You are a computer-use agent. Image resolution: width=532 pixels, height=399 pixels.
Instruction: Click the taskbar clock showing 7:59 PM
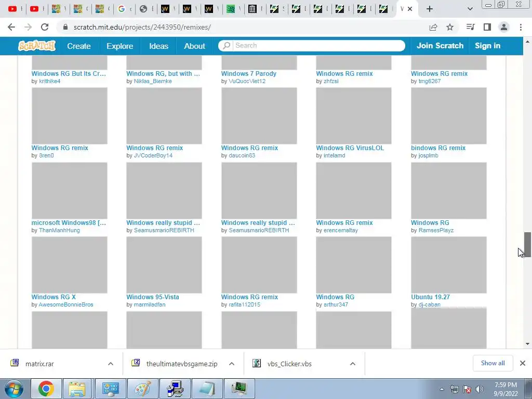[x=506, y=389]
